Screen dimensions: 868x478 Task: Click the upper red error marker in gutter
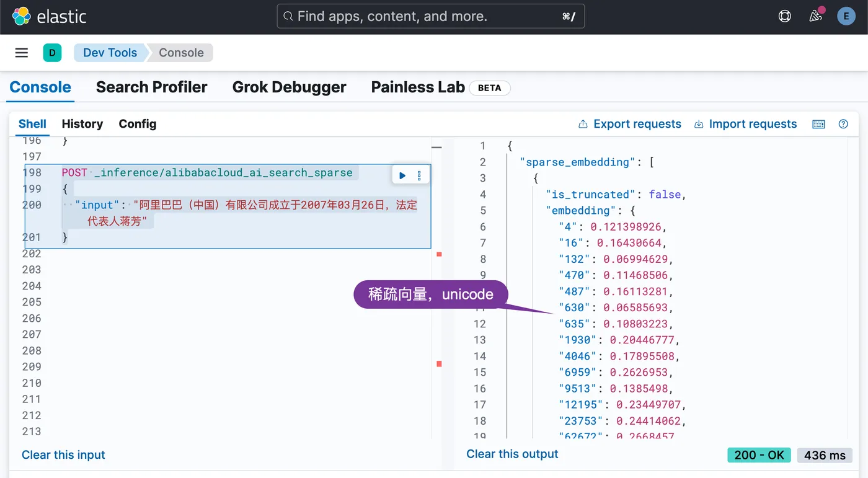439,254
